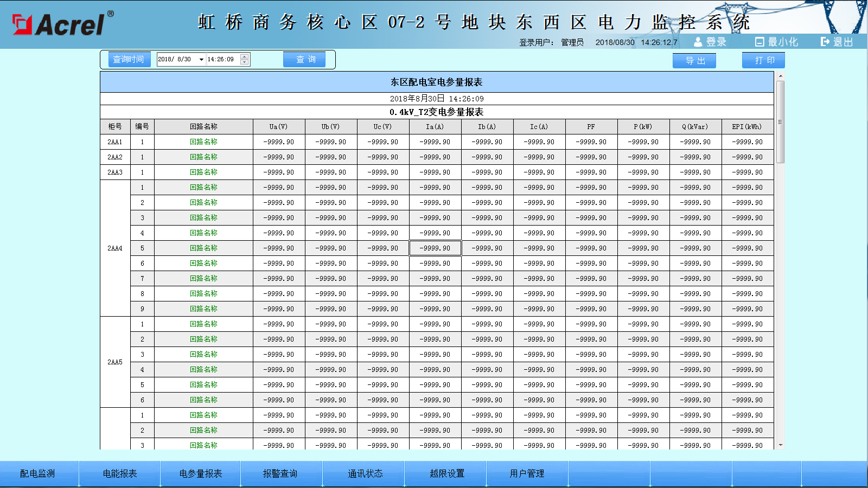Image resolution: width=868 pixels, height=488 pixels.
Task: Click the Q(kVar) column header
Action: [695, 127]
